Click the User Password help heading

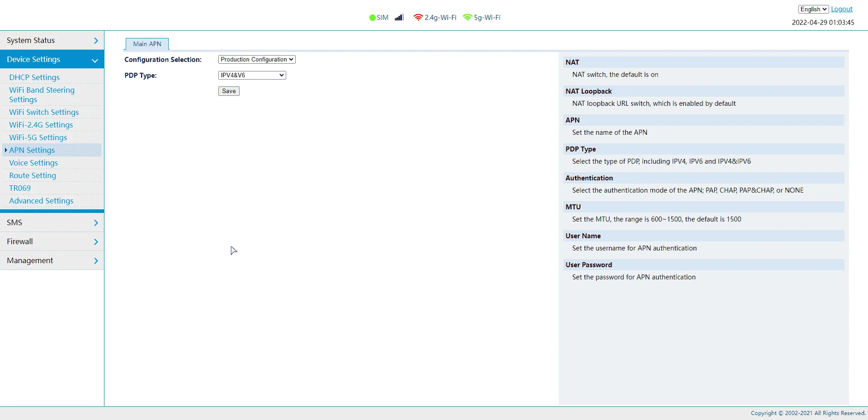pyautogui.click(x=589, y=265)
